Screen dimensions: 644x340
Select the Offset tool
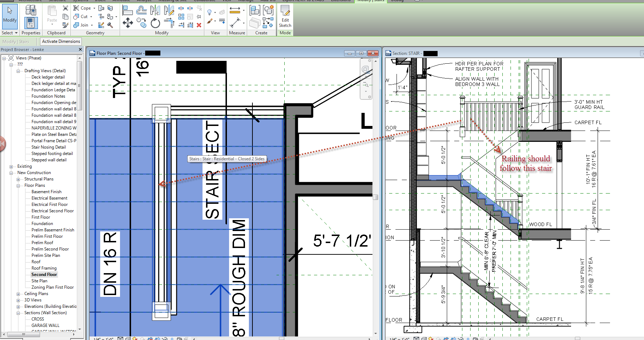(141, 11)
